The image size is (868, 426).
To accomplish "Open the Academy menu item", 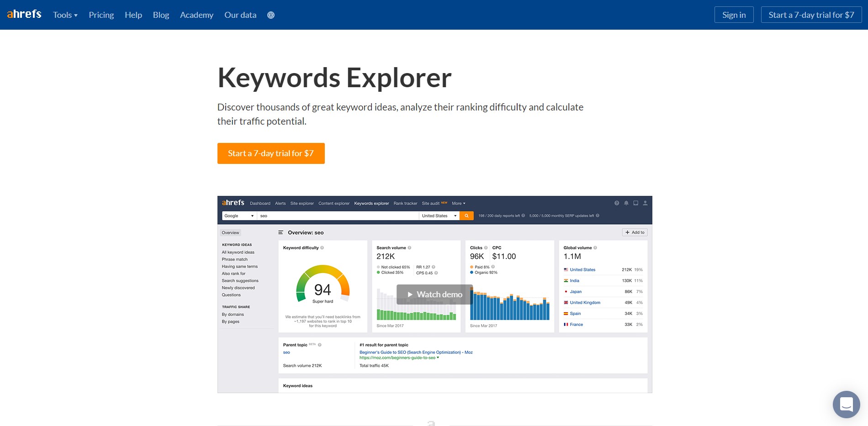I will click(x=196, y=15).
